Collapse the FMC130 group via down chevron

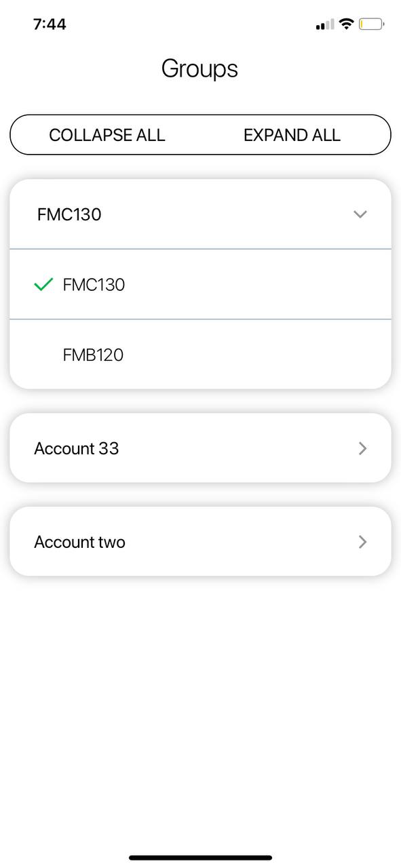tap(360, 214)
